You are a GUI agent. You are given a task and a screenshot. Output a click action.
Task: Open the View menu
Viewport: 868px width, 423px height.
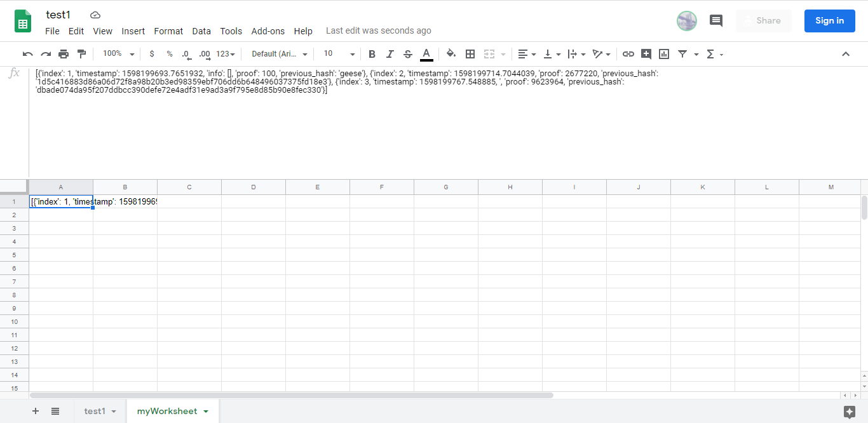point(102,31)
